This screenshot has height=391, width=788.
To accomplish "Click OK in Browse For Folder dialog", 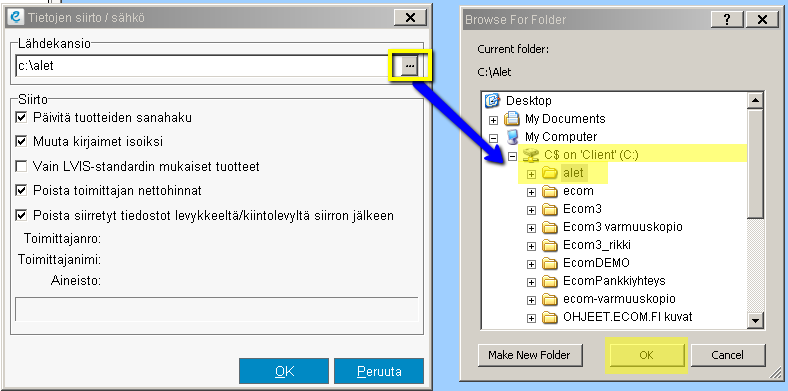I will (646, 355).
